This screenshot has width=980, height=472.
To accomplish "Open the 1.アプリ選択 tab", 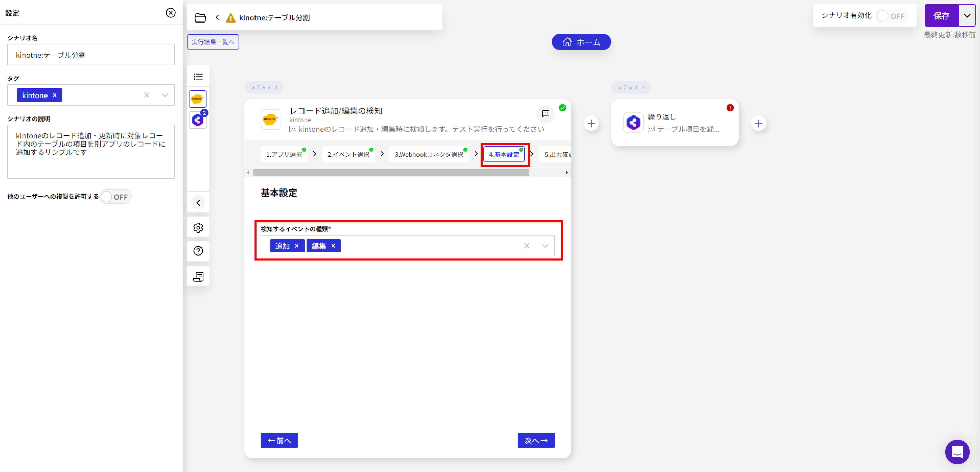I will [x=284, y=154].
